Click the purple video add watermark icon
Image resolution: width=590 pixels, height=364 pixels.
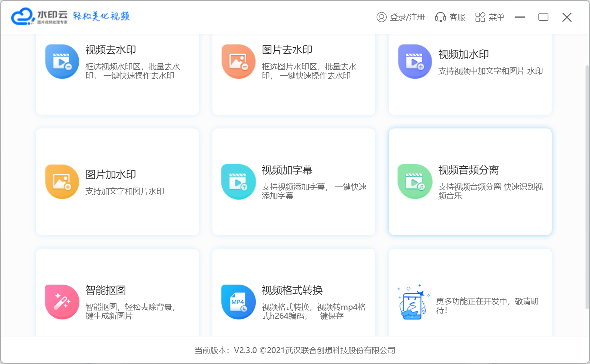415,61
